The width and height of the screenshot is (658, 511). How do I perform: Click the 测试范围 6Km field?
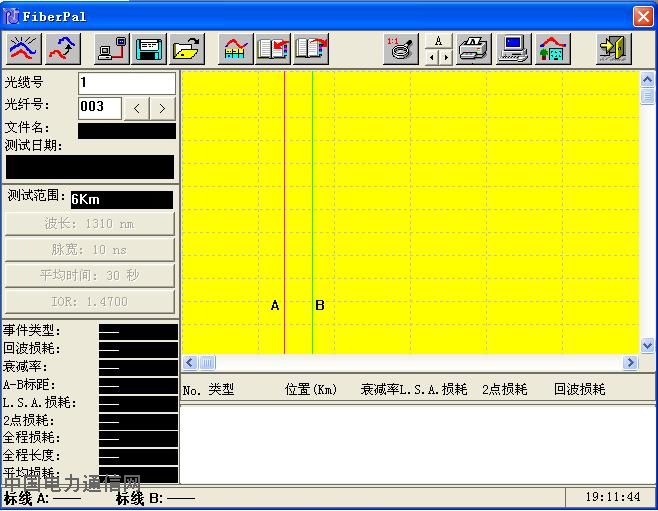pos(121,199)
